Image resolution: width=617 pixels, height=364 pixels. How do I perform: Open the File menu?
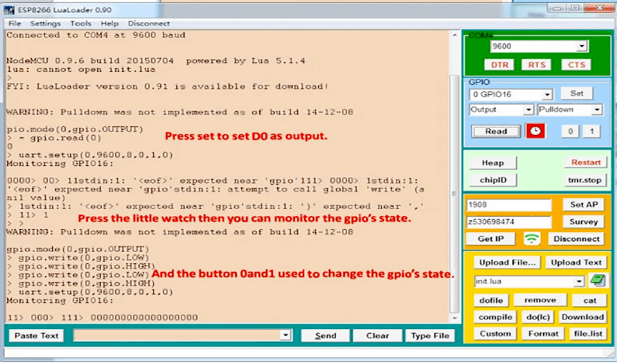[15, 24]
